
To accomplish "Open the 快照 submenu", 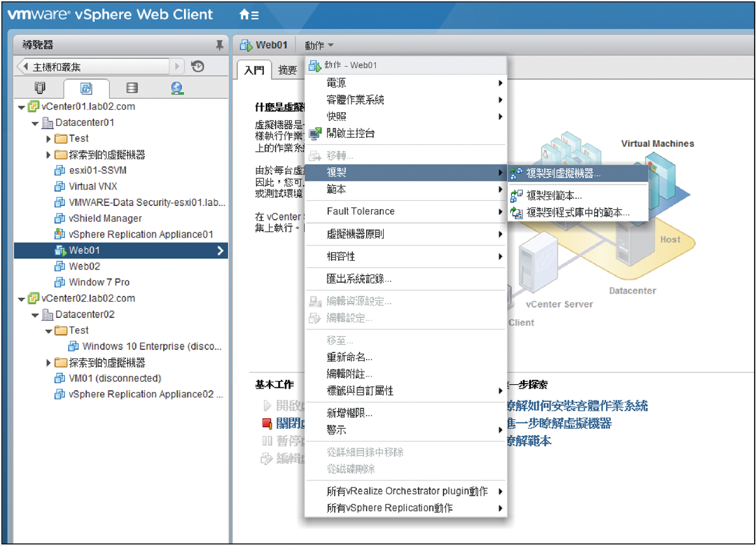I will point(406,117).
